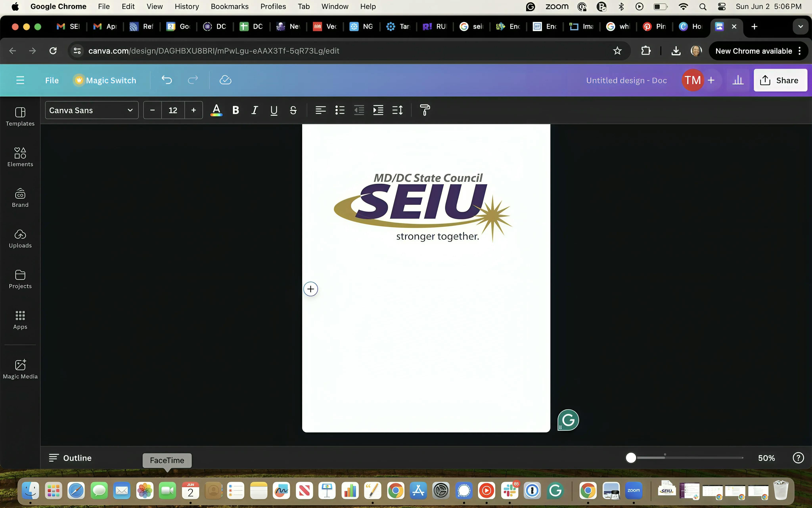Select the SEIU logo image
This screenshot has height=508, width=812.
tap(423, 207)
